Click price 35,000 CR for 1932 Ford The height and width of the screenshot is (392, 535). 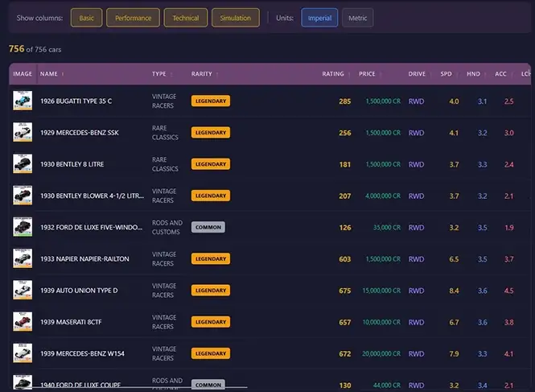(x=387, y=228)
